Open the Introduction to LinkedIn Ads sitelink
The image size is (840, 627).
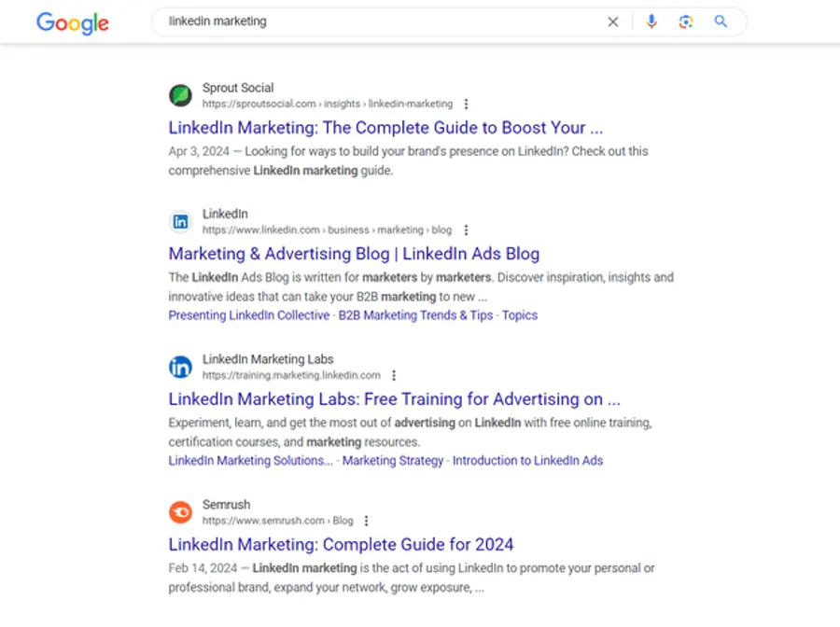pyautogui.click(x=528, y=460)
